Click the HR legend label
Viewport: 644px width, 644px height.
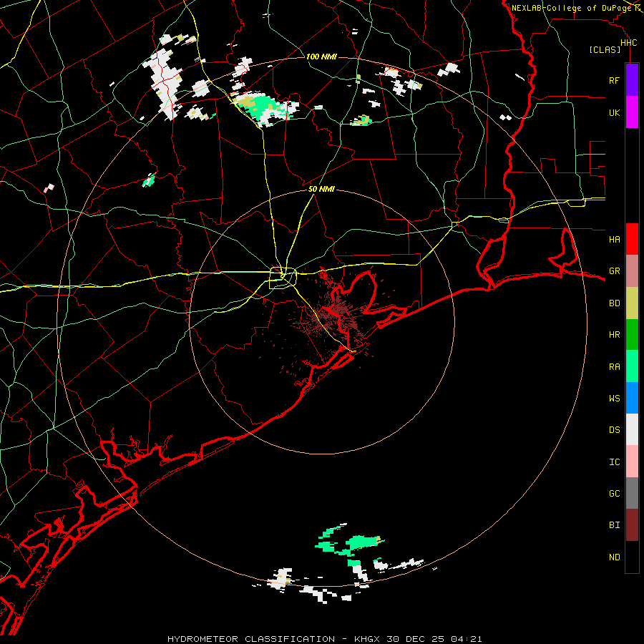tap(614, 335)
